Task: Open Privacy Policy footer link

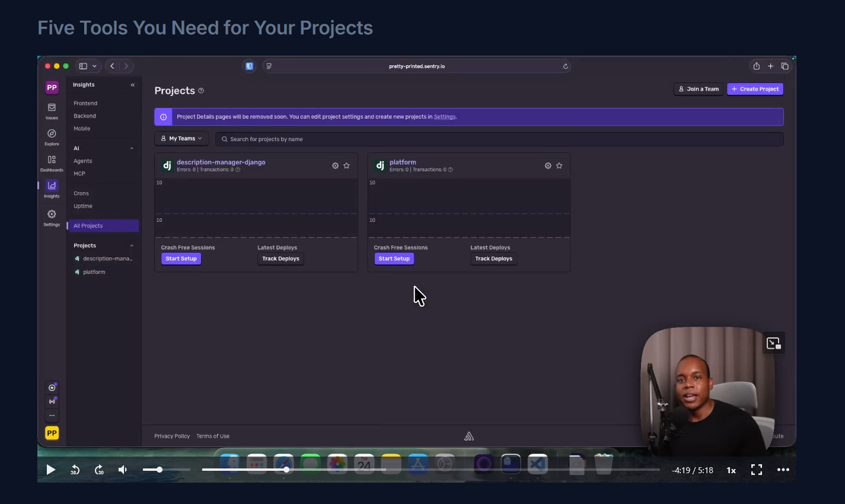Action: [172, 436]
